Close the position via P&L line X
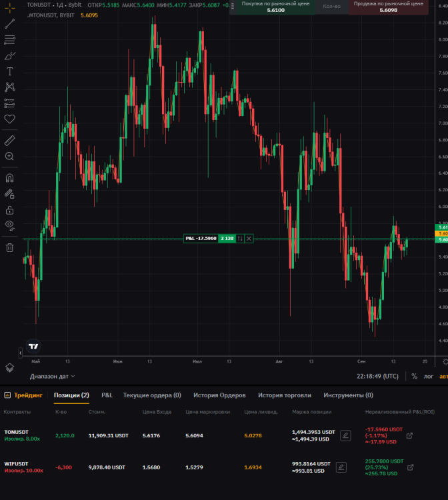Screen dimensions: 448x500 [249, 239]
